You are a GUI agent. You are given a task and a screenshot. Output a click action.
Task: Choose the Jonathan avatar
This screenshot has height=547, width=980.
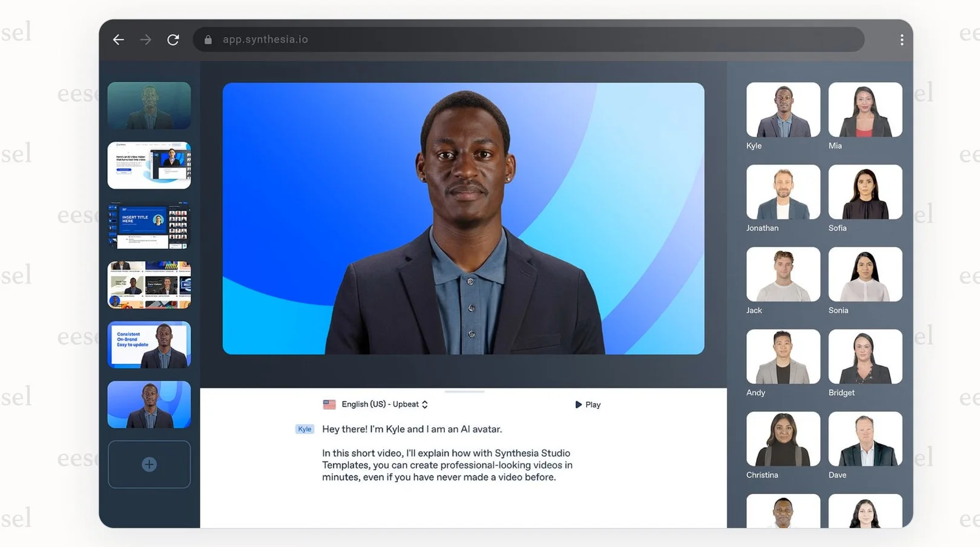click(x=783, y=193)
